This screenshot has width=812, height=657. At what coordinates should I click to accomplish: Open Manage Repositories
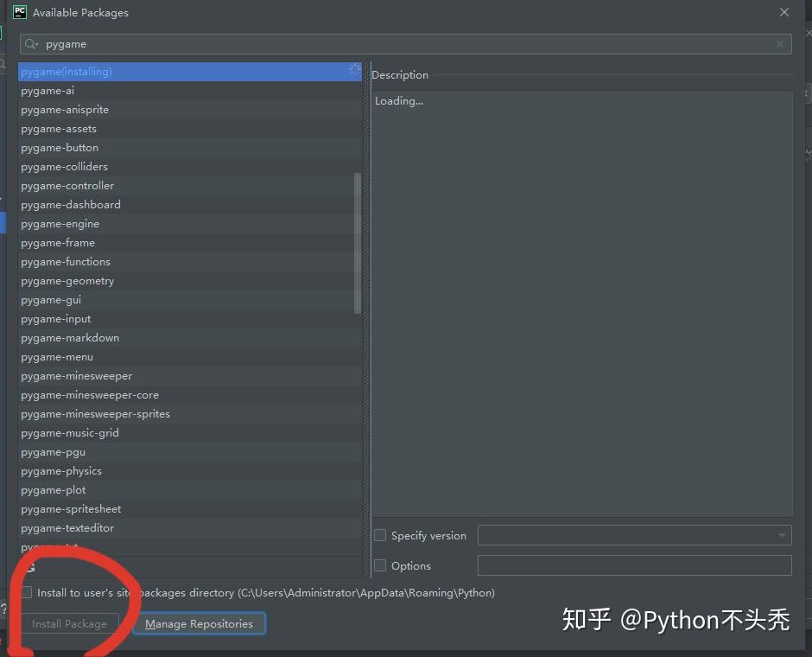point(199,622)
